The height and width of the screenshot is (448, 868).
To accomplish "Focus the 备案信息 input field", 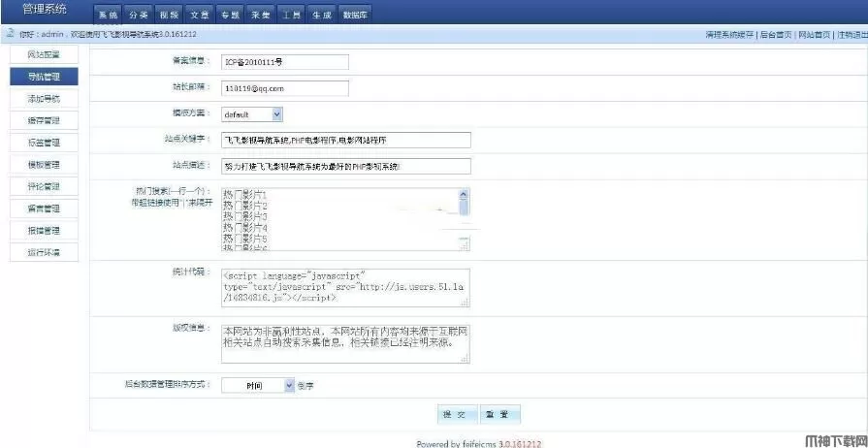I will (x=285, y=62).
